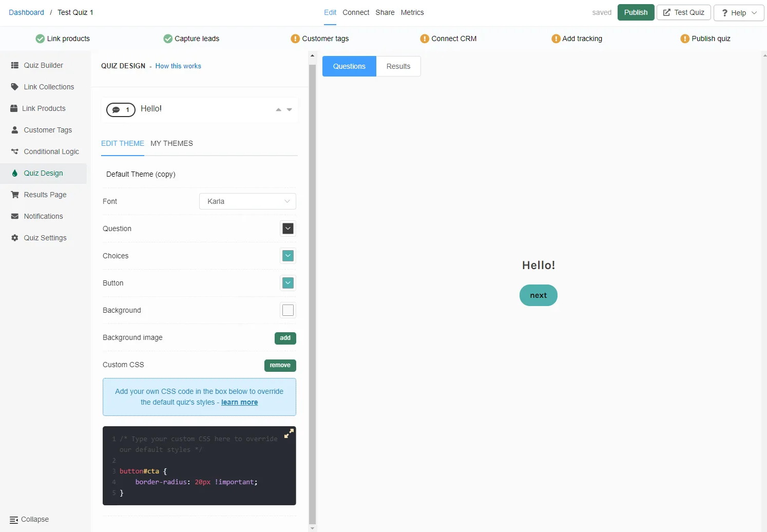767x532 pixels.
Task: Click the Publish button
Action: tap(636, 12)
